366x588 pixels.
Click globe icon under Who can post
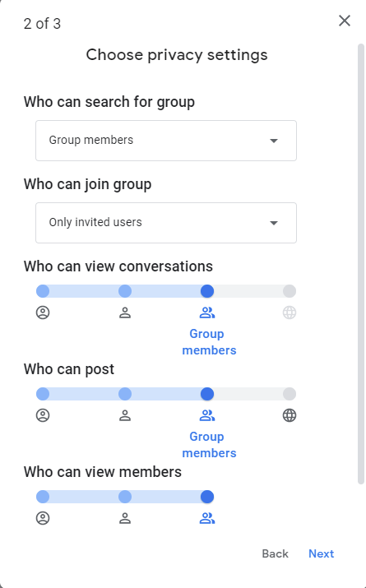click(290, 415)
